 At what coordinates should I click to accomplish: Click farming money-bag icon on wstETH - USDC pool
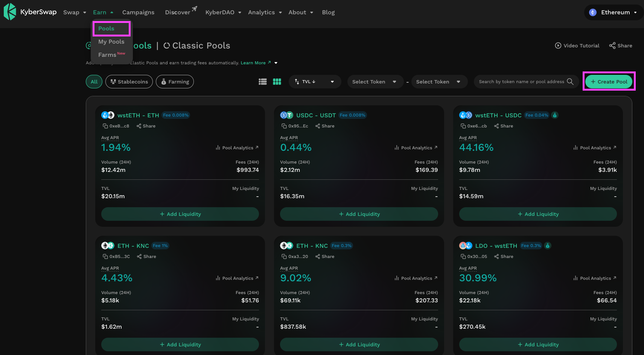[x=554, y=115]
